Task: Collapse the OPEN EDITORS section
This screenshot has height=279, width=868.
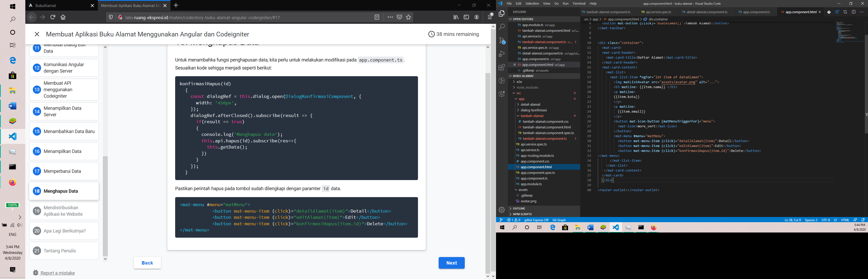Action: (x=544, y=19)
